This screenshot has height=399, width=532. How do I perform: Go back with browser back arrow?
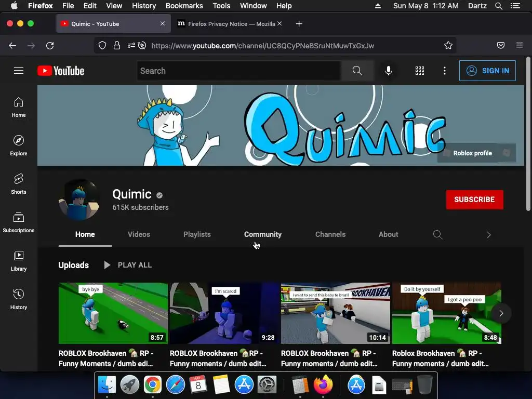pyautogui.click(x=12, y=46)
